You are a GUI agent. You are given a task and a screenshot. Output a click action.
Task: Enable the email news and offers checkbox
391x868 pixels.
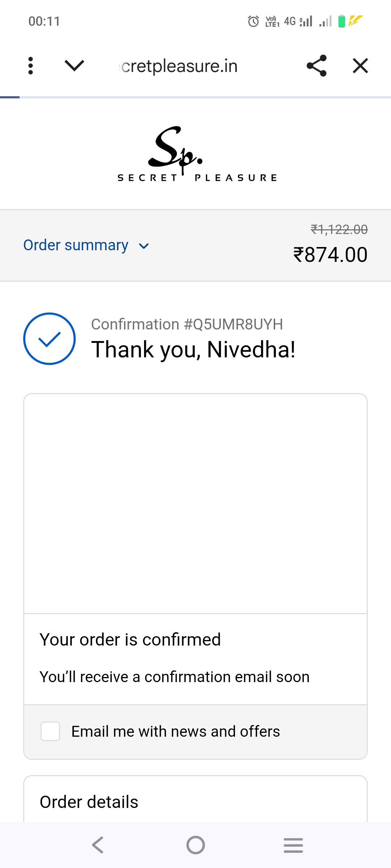[50, 731]
